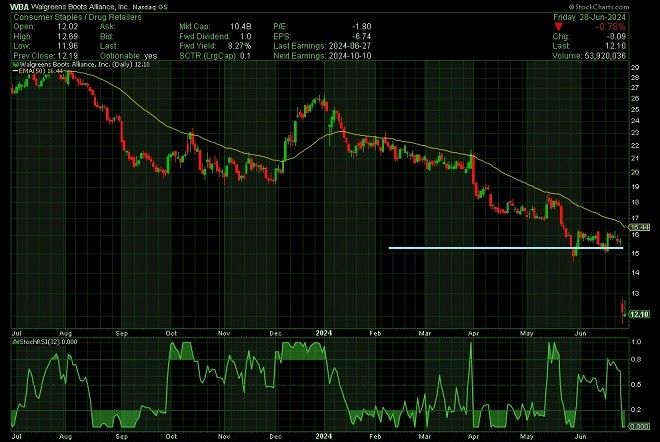Click the Mkt Cap 10.4B value
660x442 pixels.
pos(240,27)
